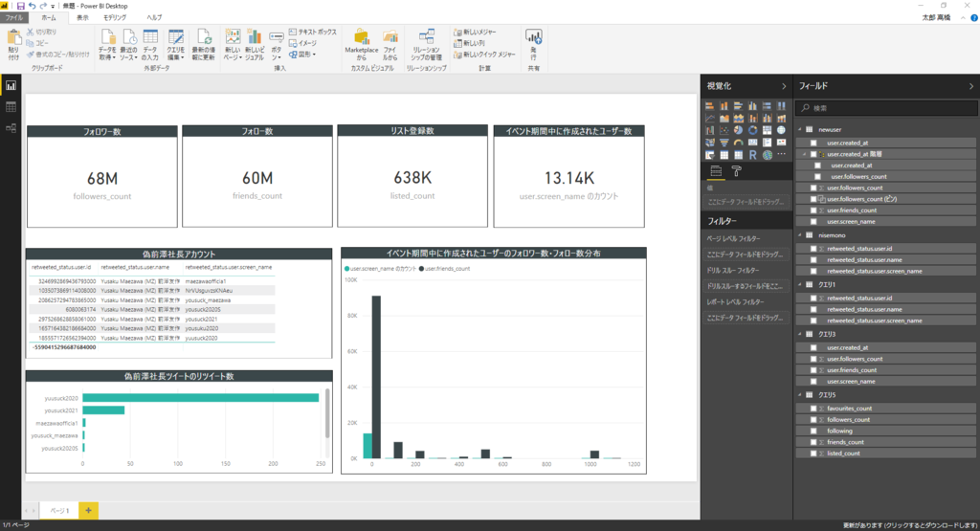Check user.screen_name under newuser
This screenshot has height=531, width=980.
[x=813, y=222]
